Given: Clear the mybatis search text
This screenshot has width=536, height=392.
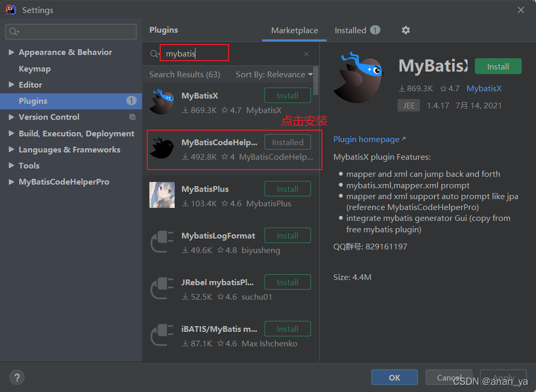Looking at the screenshot, I should pyautogui.click(x=306, y=54).
